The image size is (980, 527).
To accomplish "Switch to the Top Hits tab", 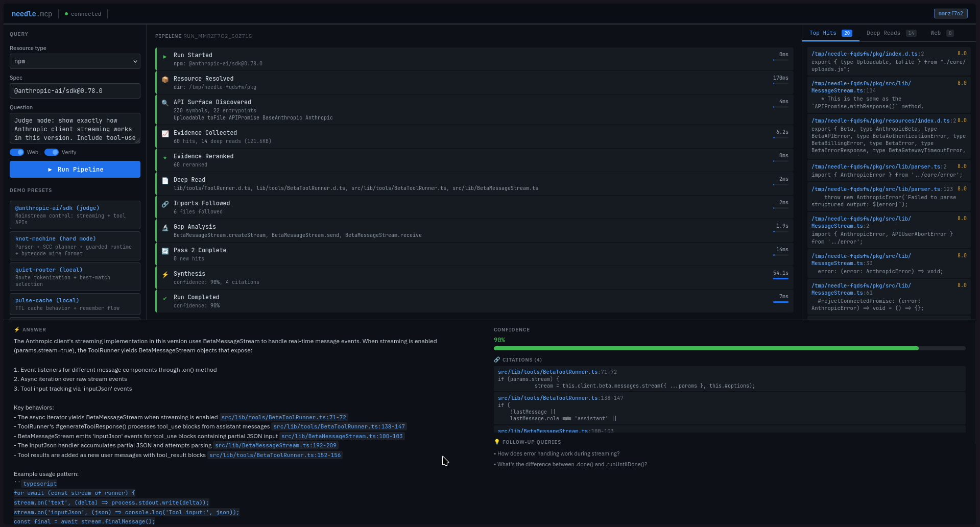I will (x=830, y=33).
